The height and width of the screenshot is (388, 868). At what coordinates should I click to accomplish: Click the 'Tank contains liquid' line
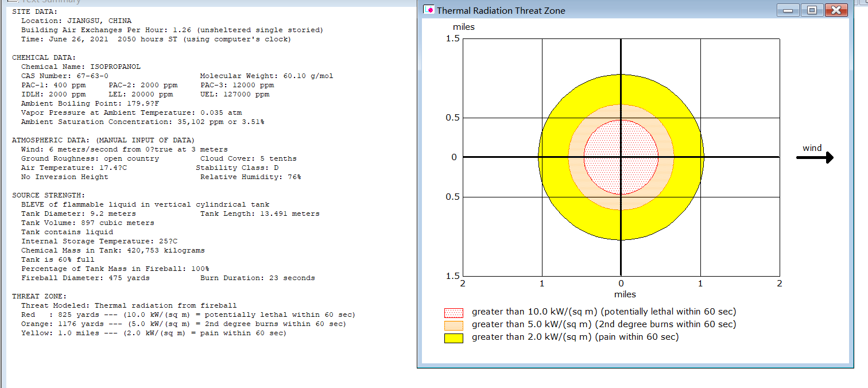point(67,232)
